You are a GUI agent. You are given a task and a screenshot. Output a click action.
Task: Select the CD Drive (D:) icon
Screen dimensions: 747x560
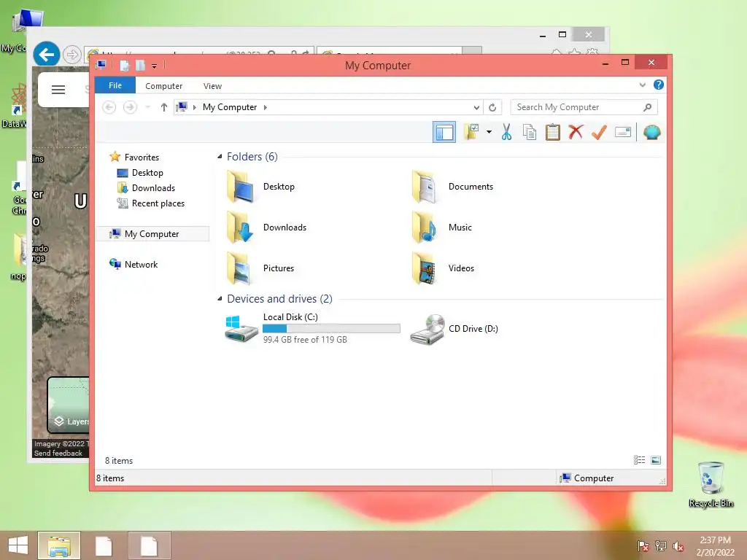click(427, 329)
